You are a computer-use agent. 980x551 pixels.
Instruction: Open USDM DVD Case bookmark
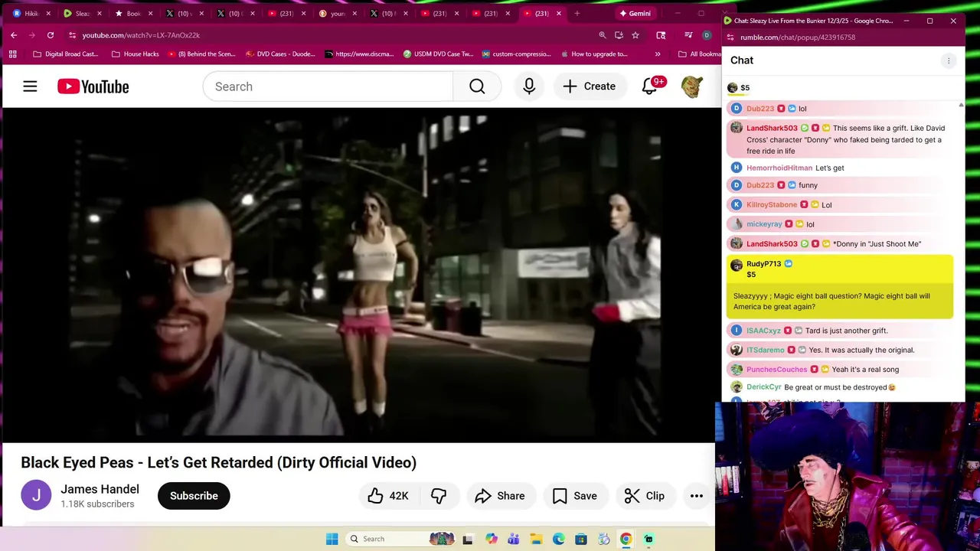(438, 54)
